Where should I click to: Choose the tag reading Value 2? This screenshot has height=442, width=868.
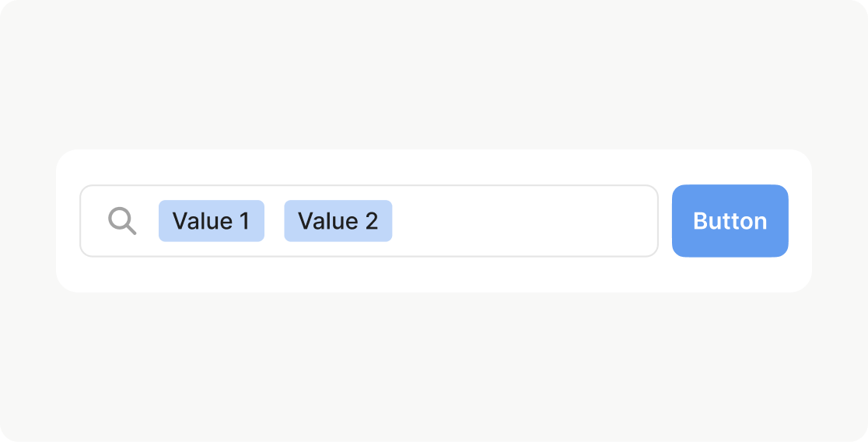338,221
